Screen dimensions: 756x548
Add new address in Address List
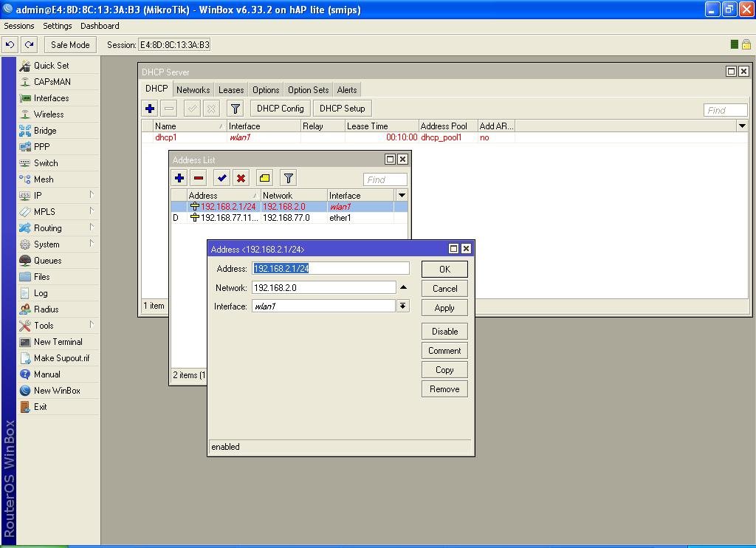tap(179, 178)
